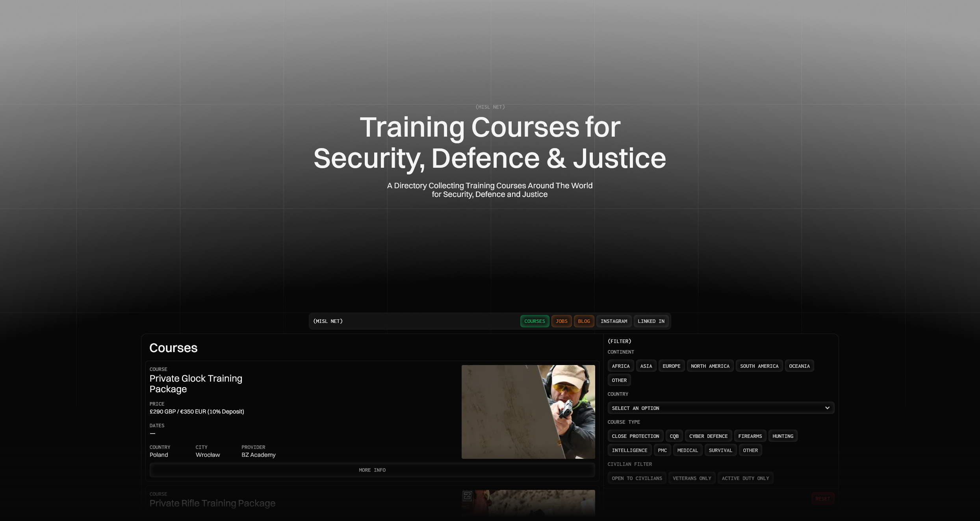Enable Active Duty Only filter
980x521 pixels.
pos(745,478)
